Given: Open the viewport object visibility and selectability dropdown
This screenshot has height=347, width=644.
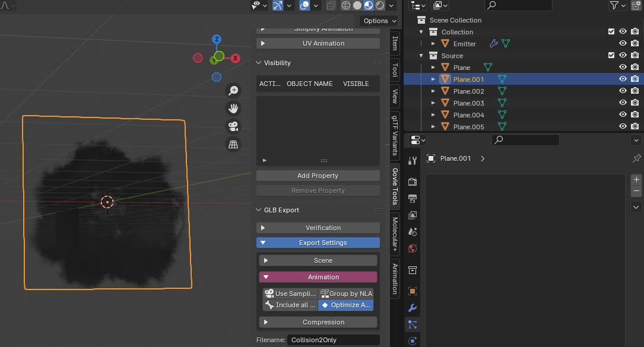Looking at the screenshot, I should 259,5.
